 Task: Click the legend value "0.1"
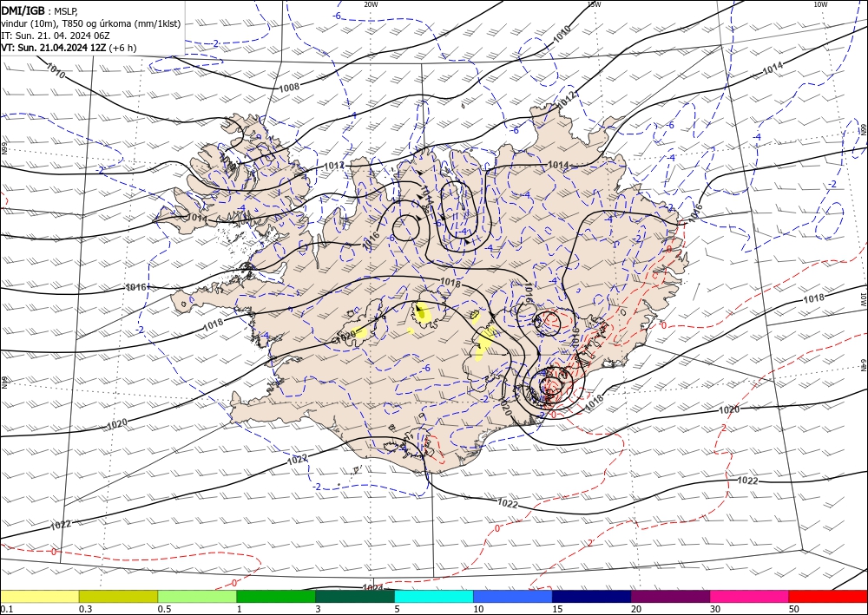click(7, 609)
